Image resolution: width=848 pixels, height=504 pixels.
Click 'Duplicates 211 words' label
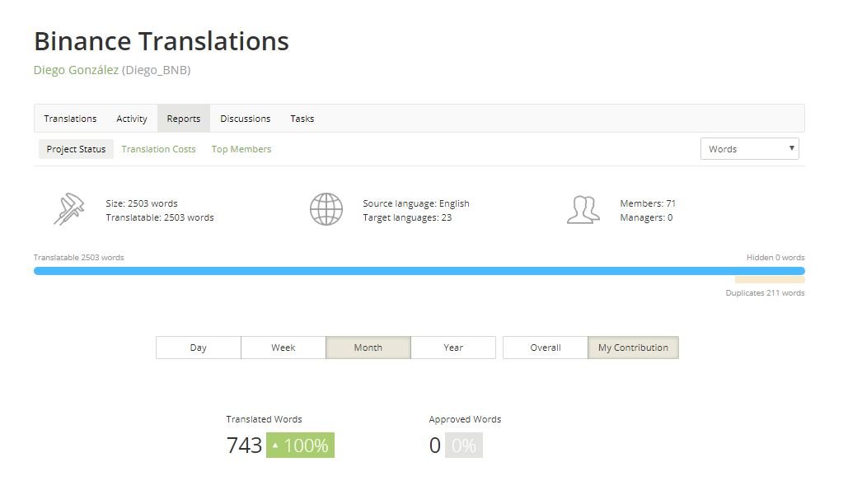point(765,293)
